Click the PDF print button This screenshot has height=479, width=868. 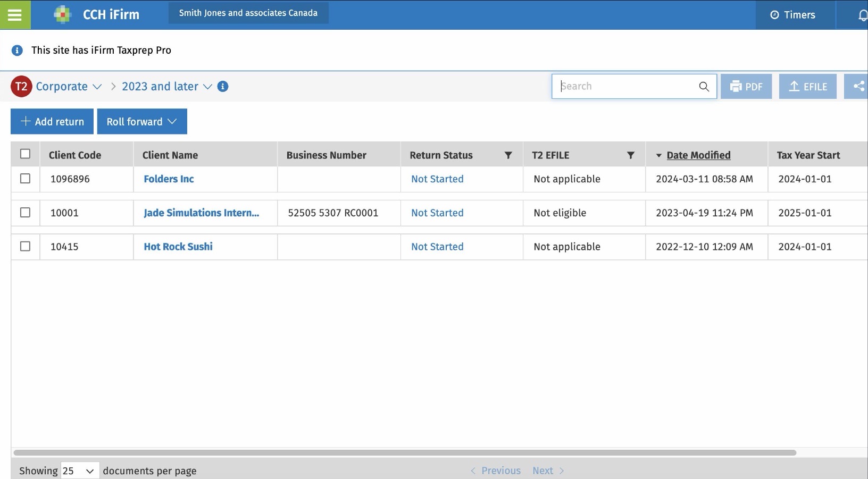pyautogui.click(x=746, y=86)
